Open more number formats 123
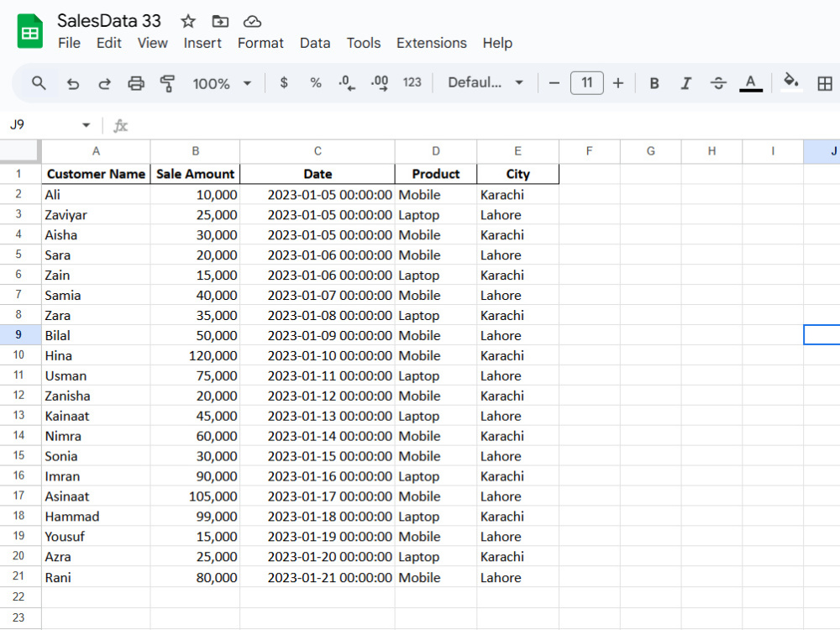 (x=412, y=82)
